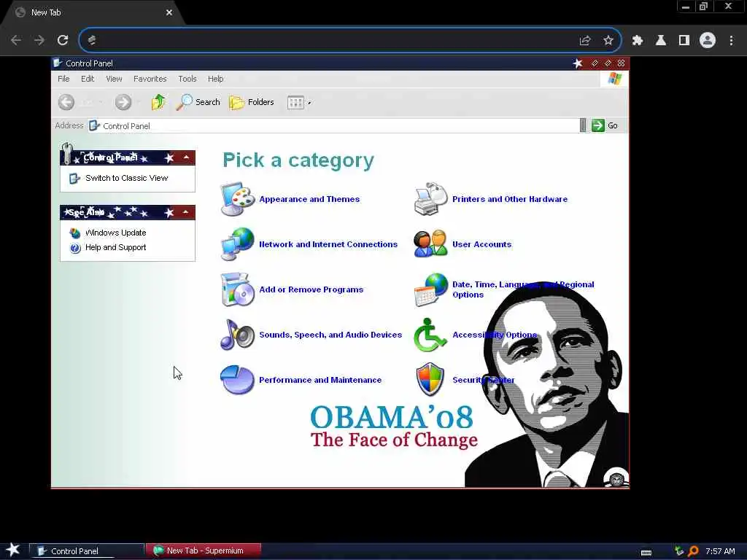This screenshot has height=560, width=747.
Task: Open the Edit menu
Action: click(x=88, y=79)
